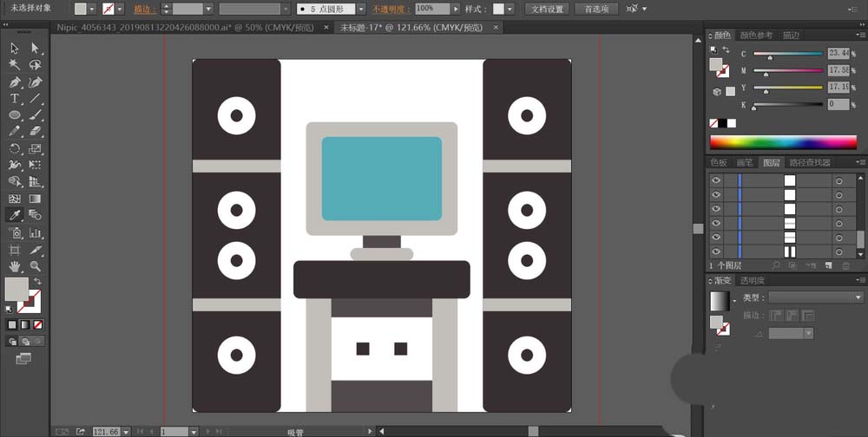Select the Mesh tool
Viewport: 868px width, 437px height.
click(15, 199)
